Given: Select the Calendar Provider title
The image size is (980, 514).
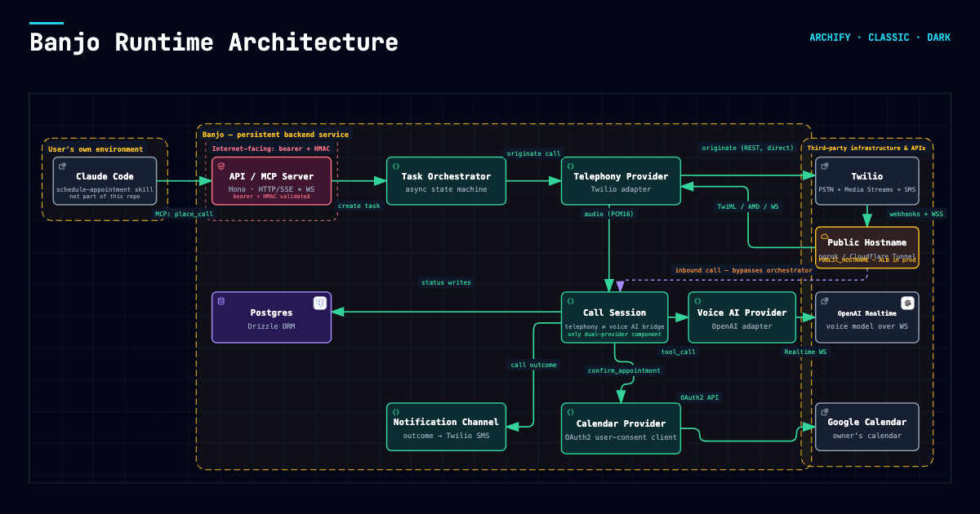Looking at the screenshot, I should tap(621, 423).
